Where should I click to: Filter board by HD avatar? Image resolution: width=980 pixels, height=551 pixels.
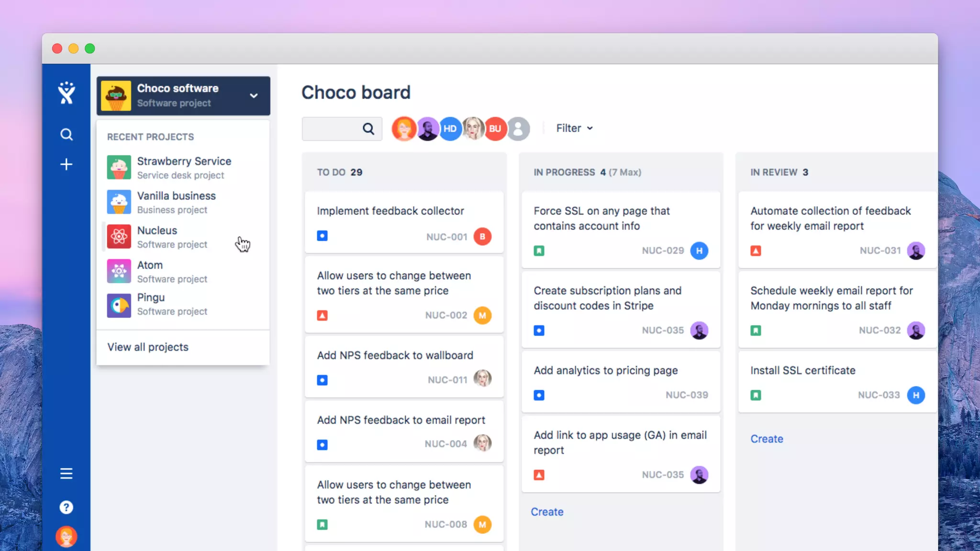[450, 129]
